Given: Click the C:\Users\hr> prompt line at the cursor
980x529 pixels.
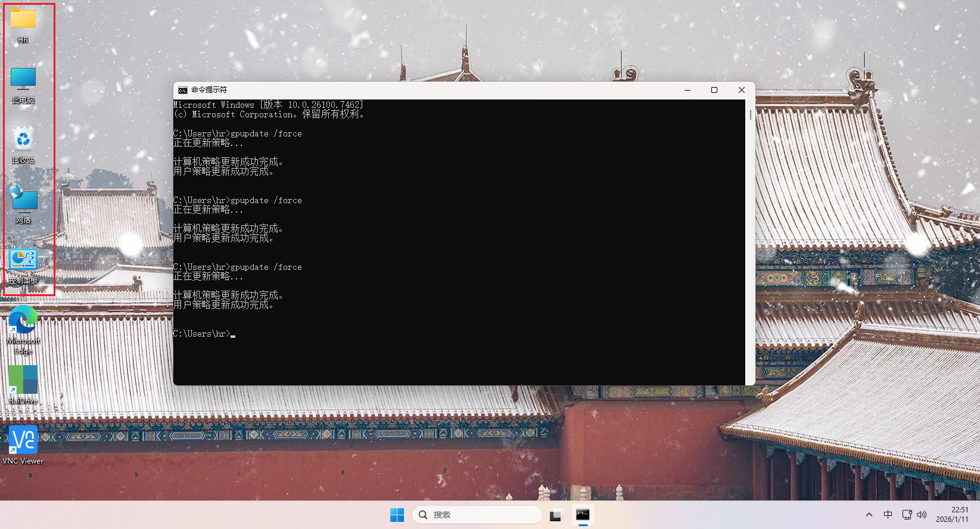Looking at the screenshot, I should click(204, 334).
